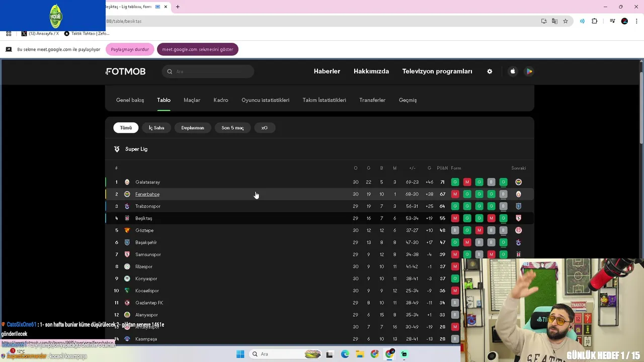The height and width of the screenshot is (362, 644).
Task: Click meet.google.com sekmesini göster button
Action: pos(198,49)
